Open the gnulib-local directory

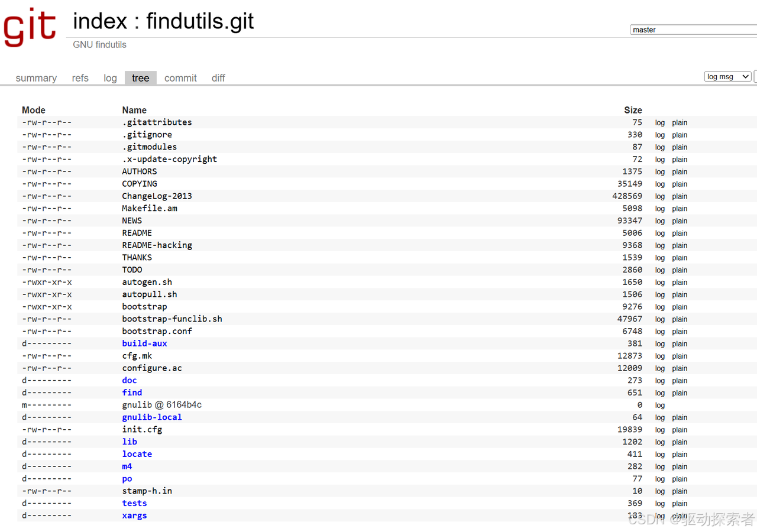[x=152, y=417]
